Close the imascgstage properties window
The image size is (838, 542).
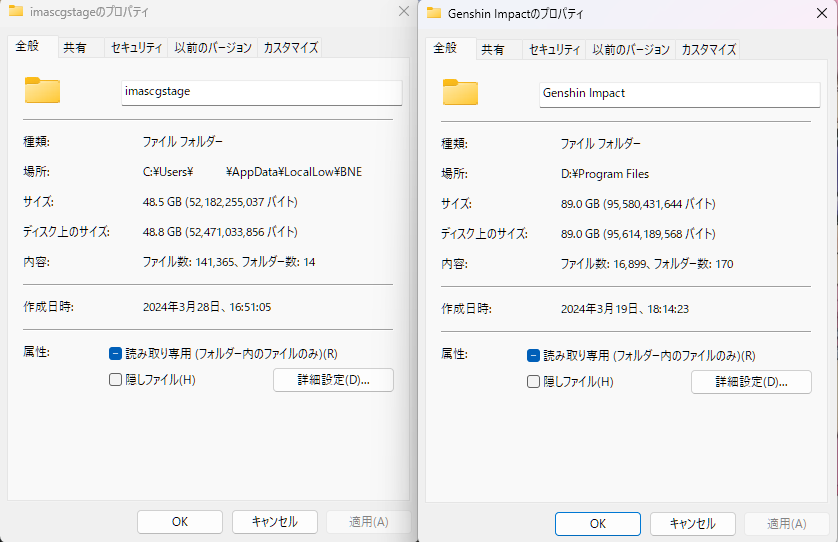[x=404, y=11]
